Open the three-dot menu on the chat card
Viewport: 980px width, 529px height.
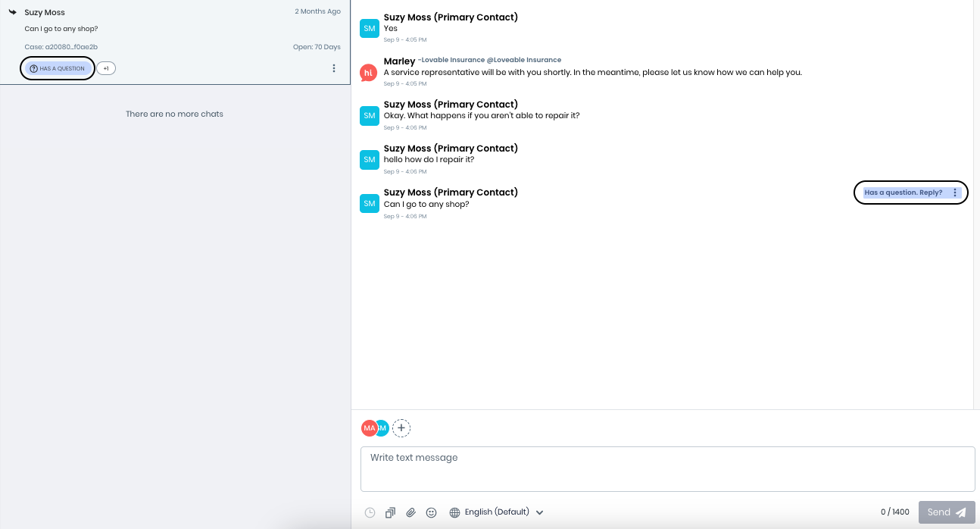pyautogui.click(x=334, y=67)
